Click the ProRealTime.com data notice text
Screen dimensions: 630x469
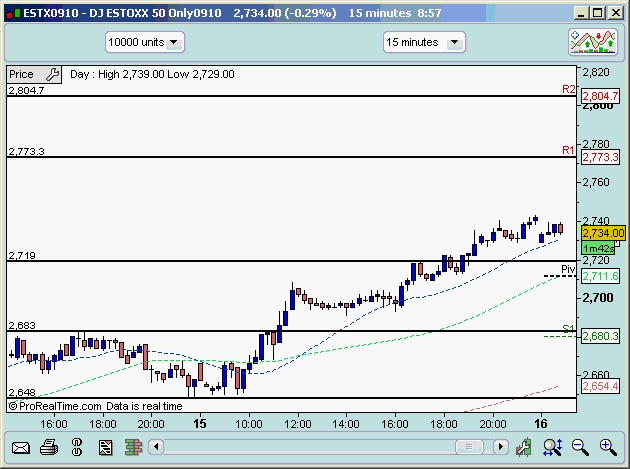[95, 406]
